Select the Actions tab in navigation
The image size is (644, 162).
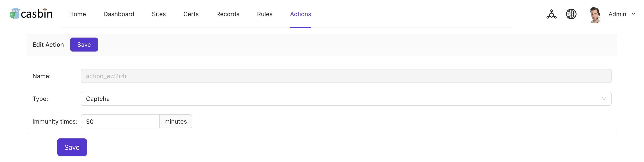pos(300,14)
